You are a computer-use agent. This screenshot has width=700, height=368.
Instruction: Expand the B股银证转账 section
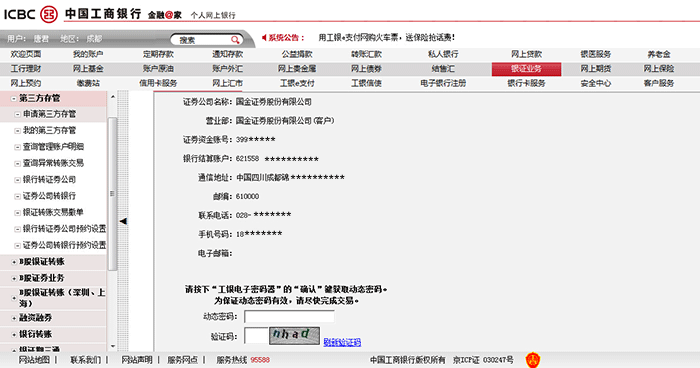pos(14,262)
